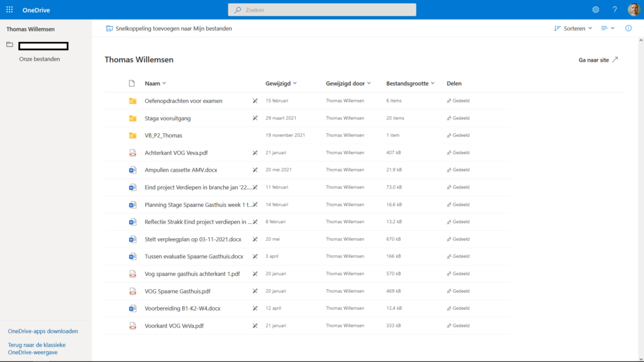Click the Word icon of Ampullen cassette AMV.docx
The width and height of the screenshot is (644, 362).
tap(133, 170)
